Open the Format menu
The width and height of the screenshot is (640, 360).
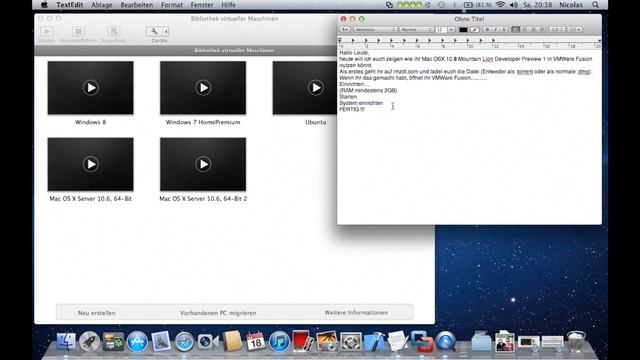(x=171, y=5)
